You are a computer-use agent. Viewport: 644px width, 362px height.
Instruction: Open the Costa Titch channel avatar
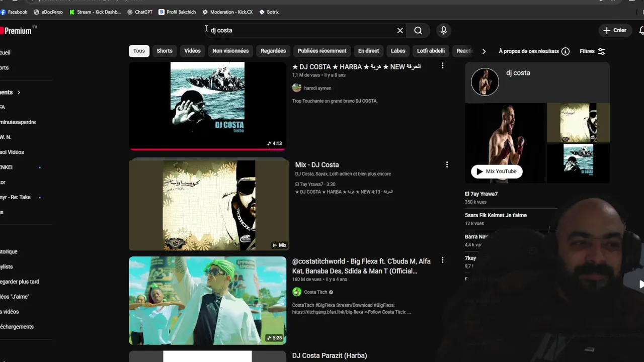(297, 292)
